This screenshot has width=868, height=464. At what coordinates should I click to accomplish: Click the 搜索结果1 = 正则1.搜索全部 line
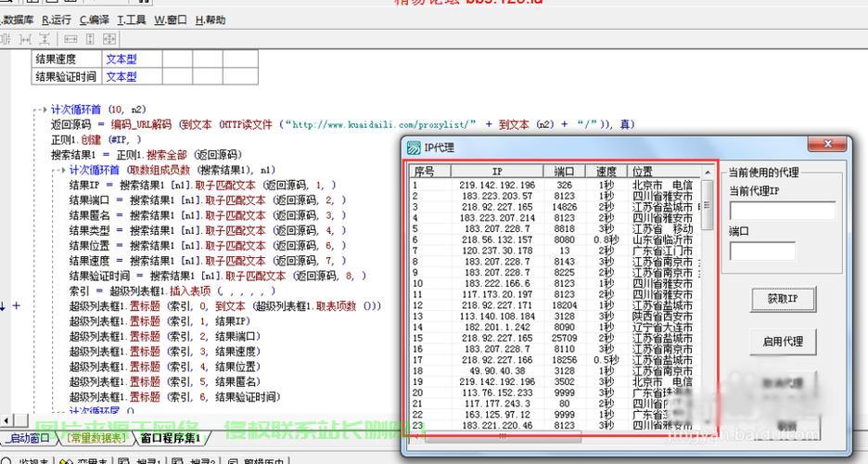(x=147, y=154)
